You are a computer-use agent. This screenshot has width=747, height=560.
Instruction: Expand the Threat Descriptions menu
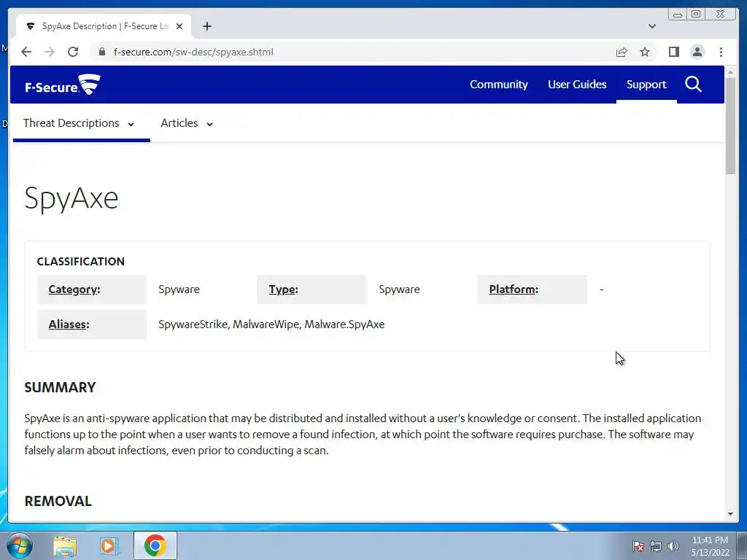click(79, 123)
